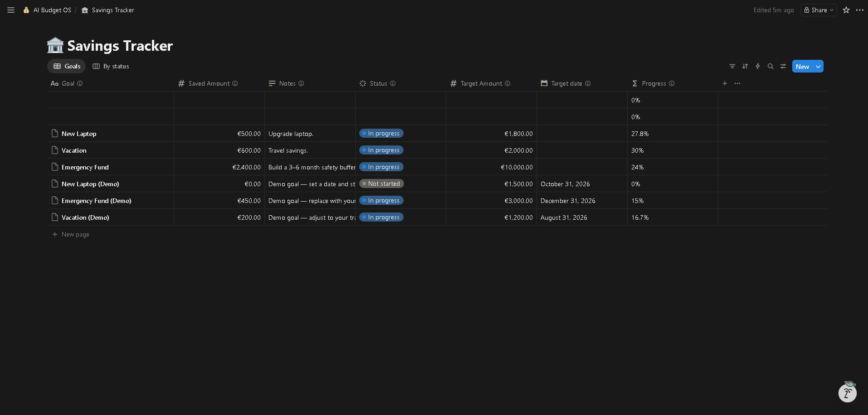Expand the New button dropdown arrow
The width and height of the screenshot is (868, 415).
tap(818, 66)
